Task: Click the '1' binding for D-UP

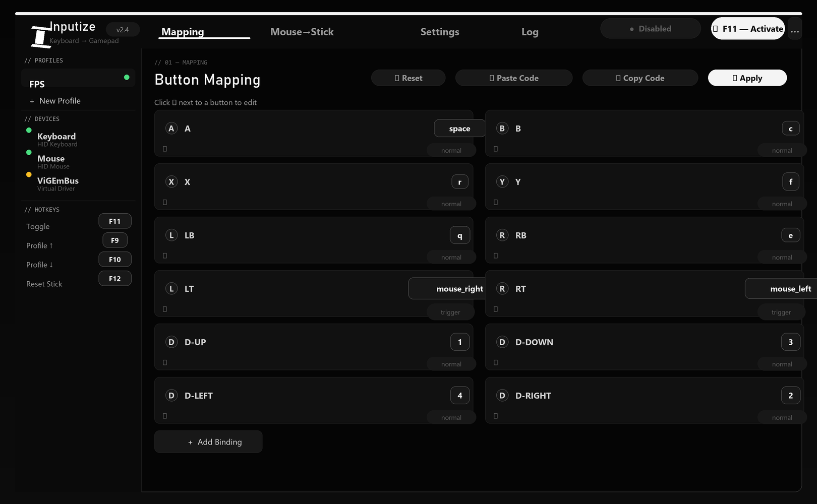Action: tap(460, 342)
